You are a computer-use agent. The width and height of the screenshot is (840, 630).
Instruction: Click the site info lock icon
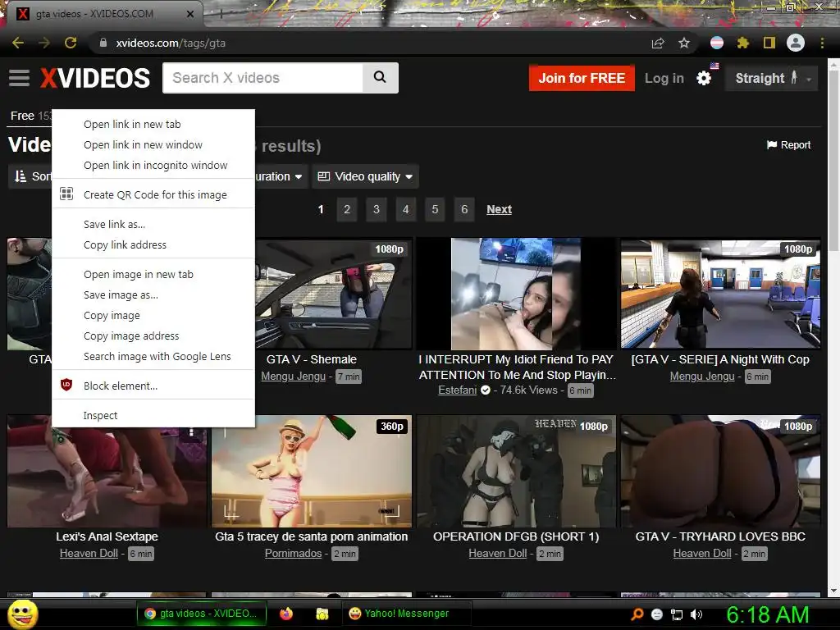[x=103, y=43]
